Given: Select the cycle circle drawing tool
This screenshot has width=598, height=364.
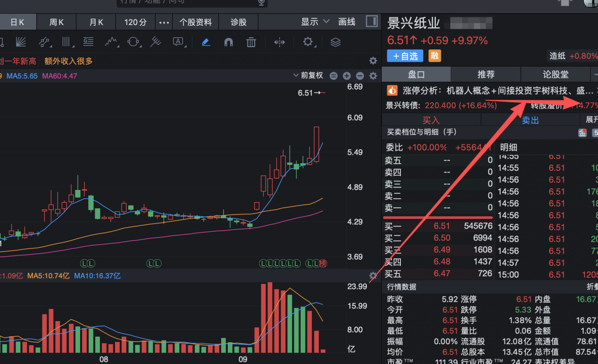Looking at the screenshot, I should click(x=134, y=42).
